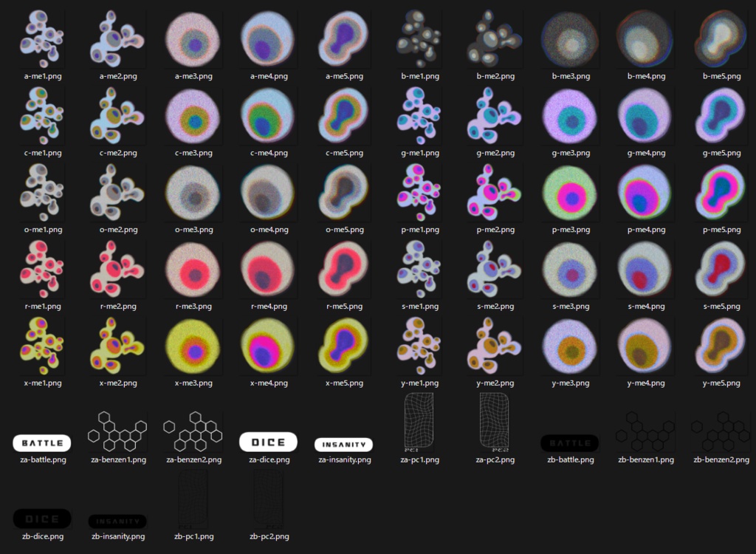
Task: Select the x-me5.png thumbnail
Action: pos(344,346)
